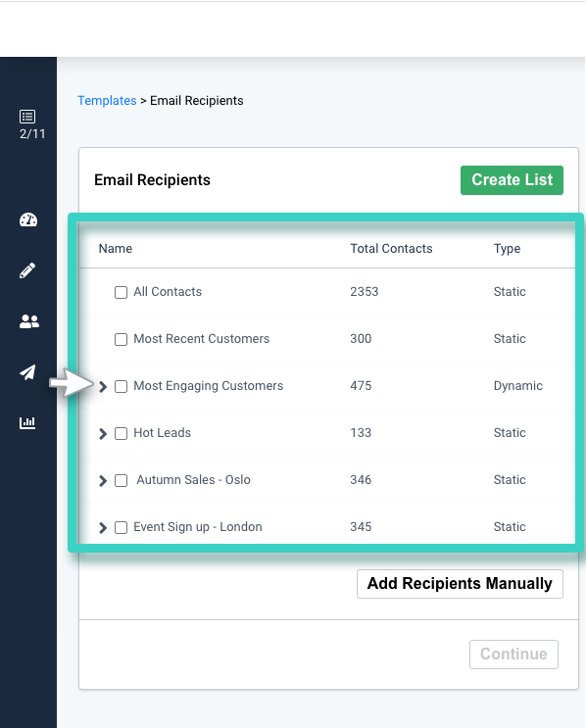The height and width of the screenshot is (728, 586).
Task: Tick the All Contacts checkbox
Action: click(121, 293)
